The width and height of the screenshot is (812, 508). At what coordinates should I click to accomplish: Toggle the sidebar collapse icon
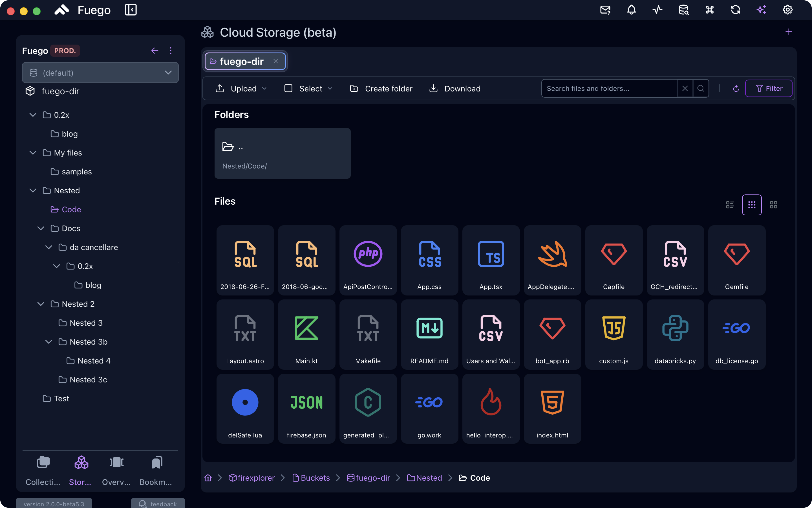click(x=131, y=10)
